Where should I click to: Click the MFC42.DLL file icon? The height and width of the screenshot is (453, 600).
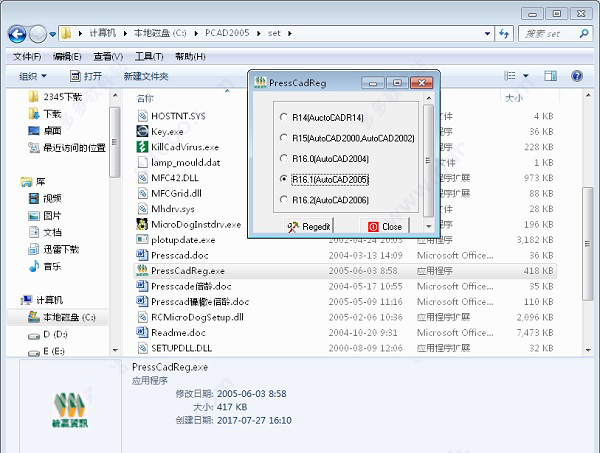142,178
